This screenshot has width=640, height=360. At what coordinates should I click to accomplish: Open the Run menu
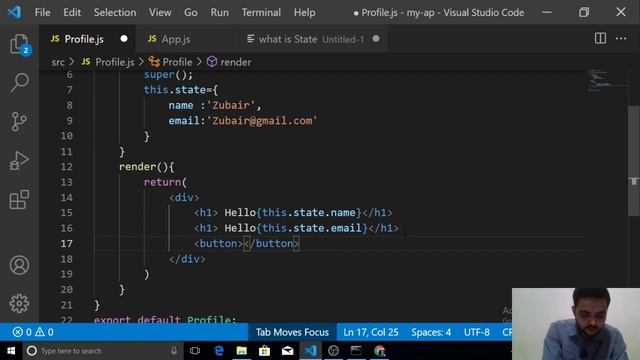pyautogui.click(x=220, y=13)
